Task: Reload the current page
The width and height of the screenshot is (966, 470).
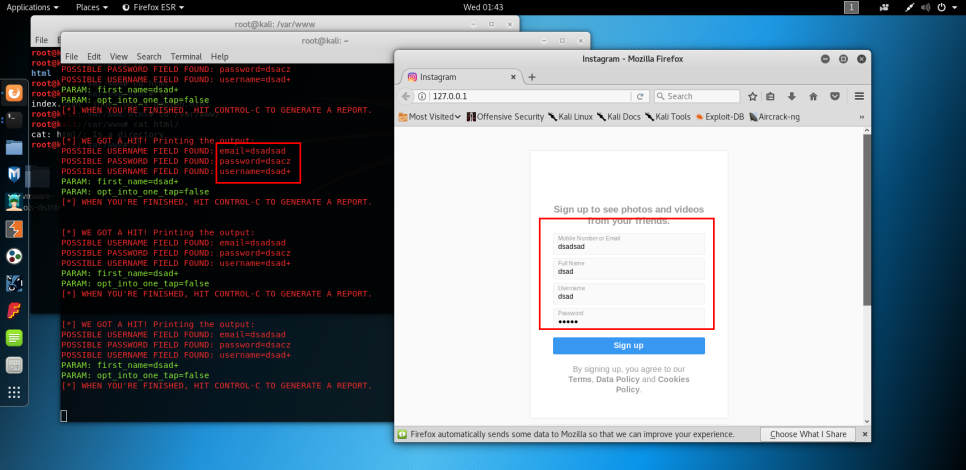Action: [640, 97]
